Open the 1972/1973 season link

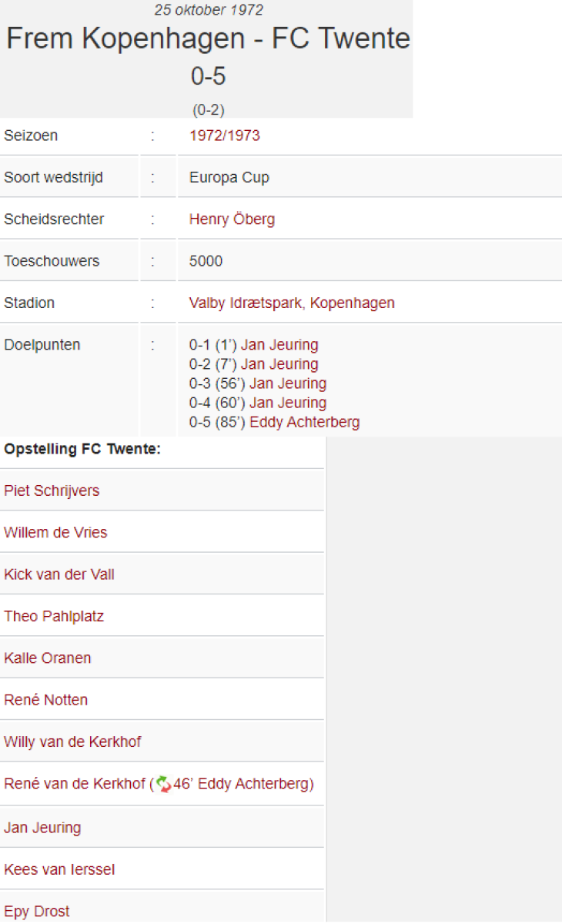tap(224, 136)
